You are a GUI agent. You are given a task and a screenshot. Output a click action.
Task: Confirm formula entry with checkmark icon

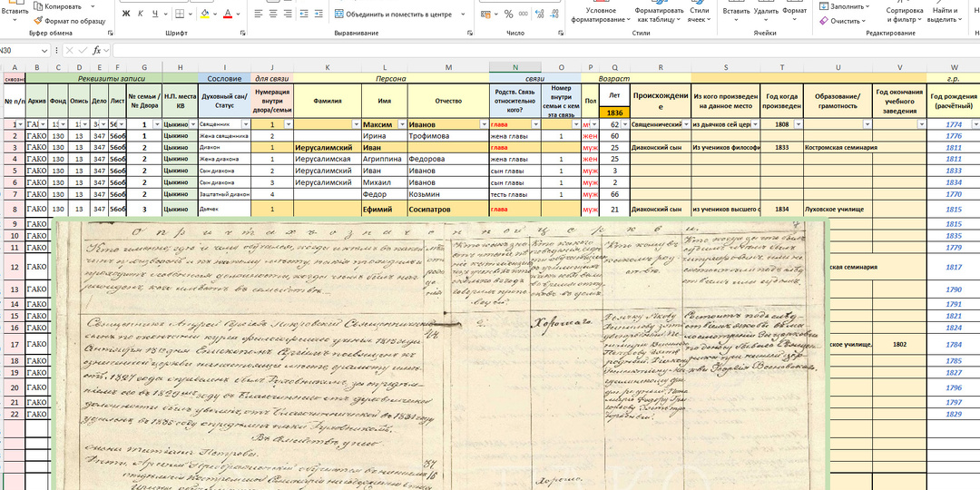pyautogui.click(x=83, y=50)
